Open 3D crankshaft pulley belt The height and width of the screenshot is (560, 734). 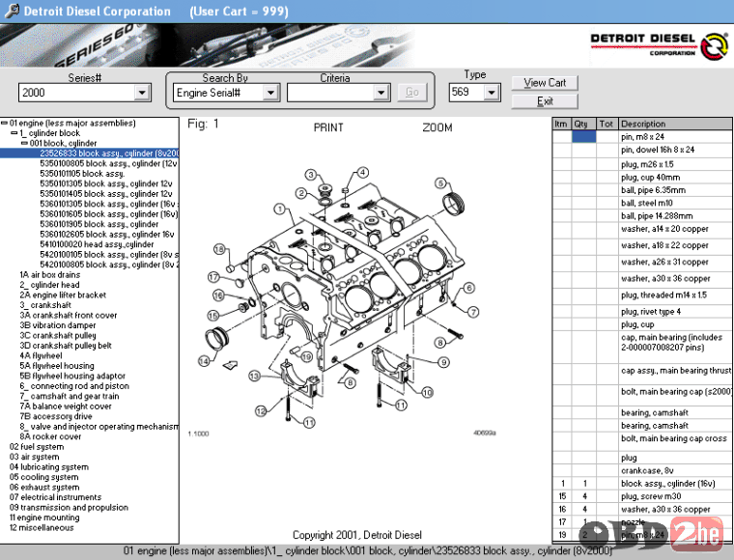[x=66, y=346]
